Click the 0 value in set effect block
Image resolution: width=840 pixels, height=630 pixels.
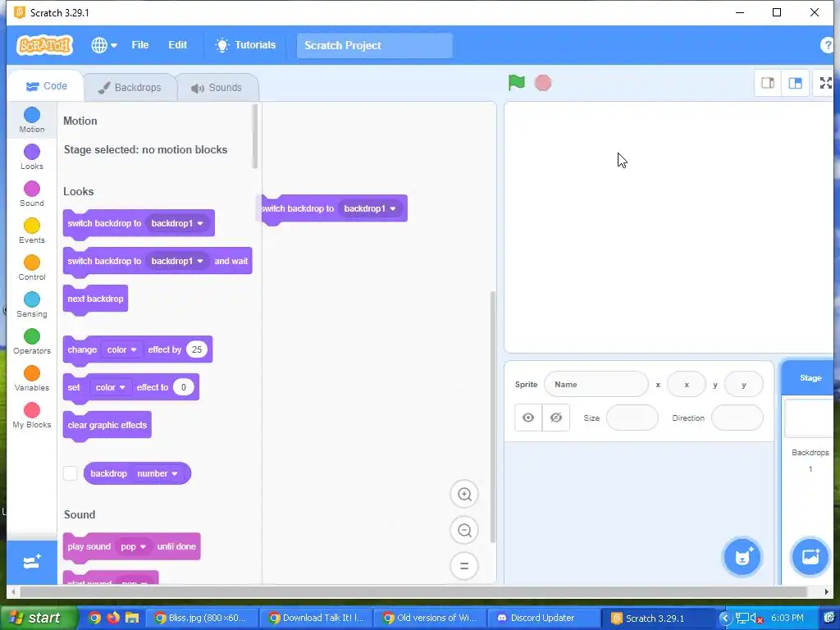tap(183, 387)
